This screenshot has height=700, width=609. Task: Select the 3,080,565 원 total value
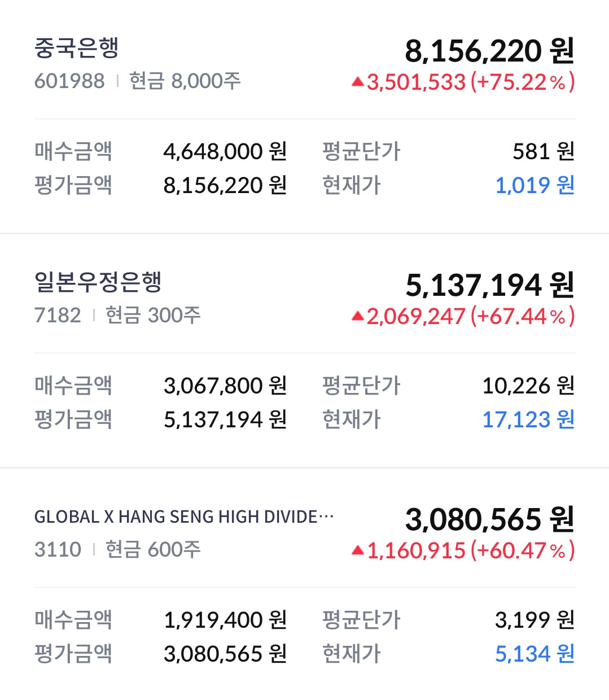tap(489, 519)
